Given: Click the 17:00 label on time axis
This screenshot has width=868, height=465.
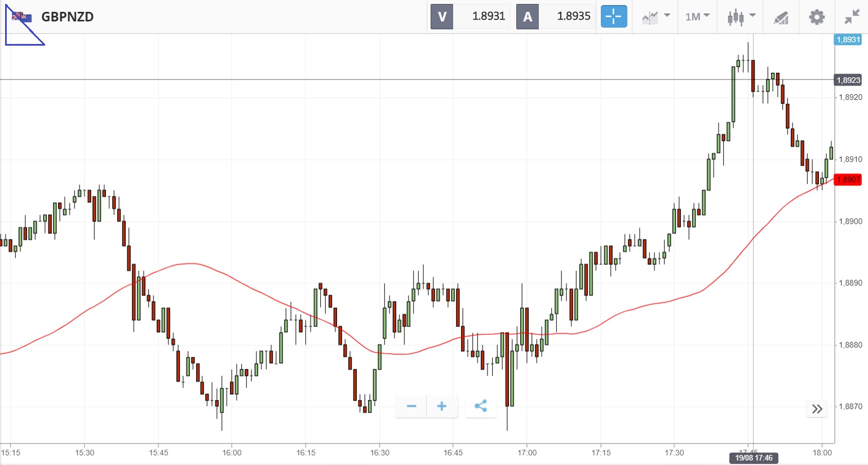Looking at the screenshot, I should (x=527, y=453).
